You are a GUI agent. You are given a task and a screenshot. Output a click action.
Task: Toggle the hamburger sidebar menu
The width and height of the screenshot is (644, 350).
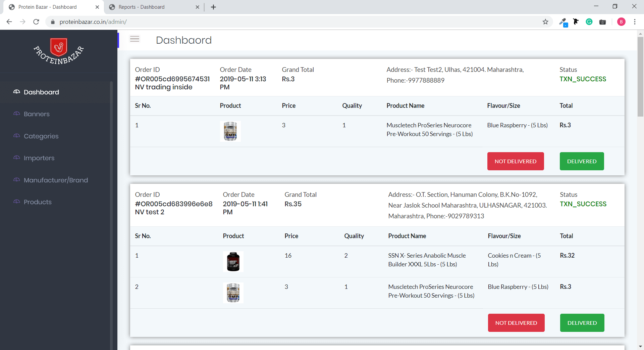click(x=135, y=39)
